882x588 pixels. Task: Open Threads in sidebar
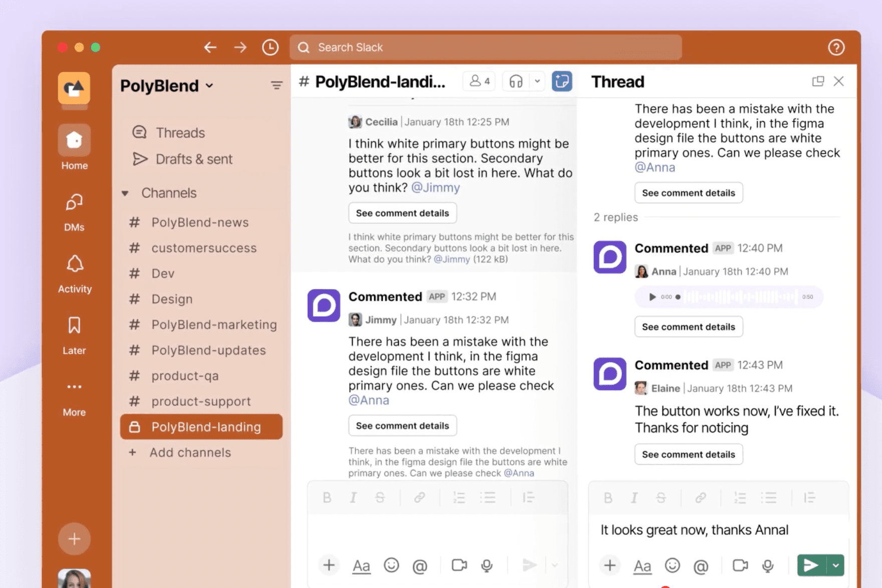(x=168, y=133)
